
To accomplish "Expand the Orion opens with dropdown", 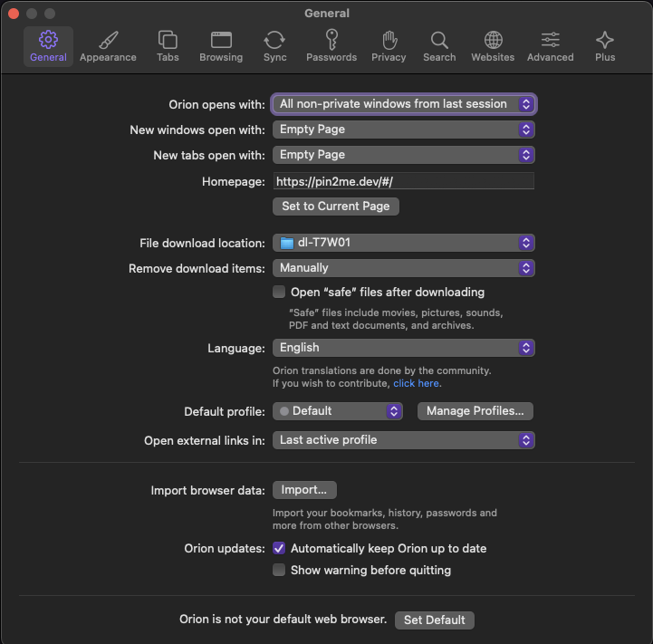I will pyautogui.click(x=404, y=104).
